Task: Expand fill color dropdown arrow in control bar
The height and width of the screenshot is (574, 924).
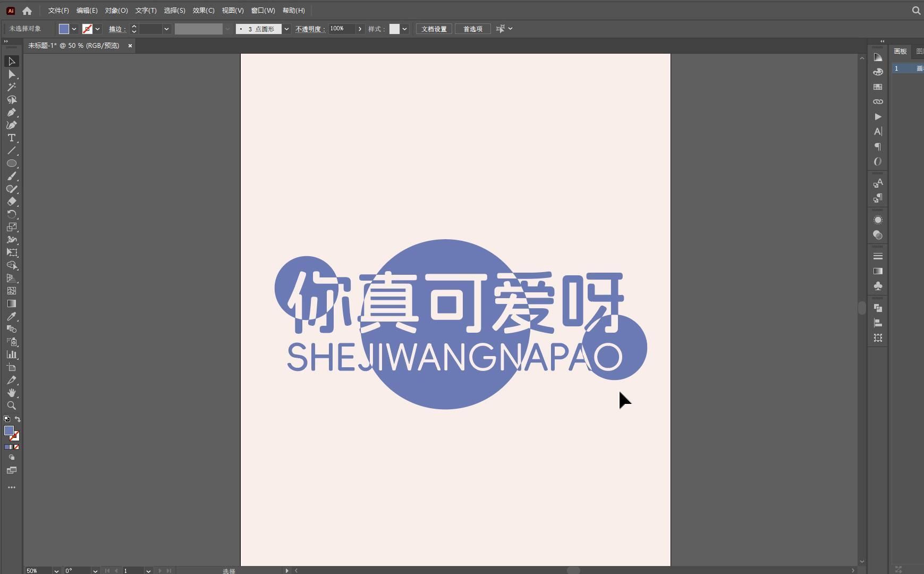Action: click(74, 29)
